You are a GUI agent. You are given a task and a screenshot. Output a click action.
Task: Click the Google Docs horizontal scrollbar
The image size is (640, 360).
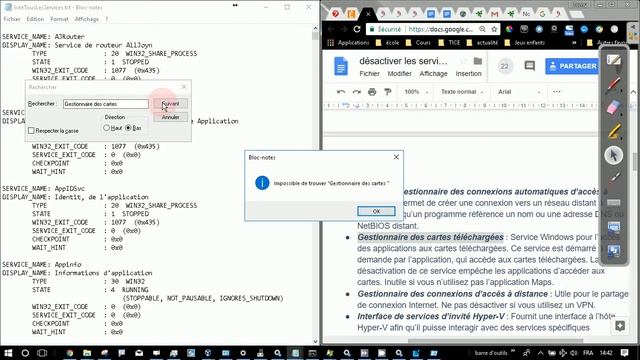pos(496,341)
